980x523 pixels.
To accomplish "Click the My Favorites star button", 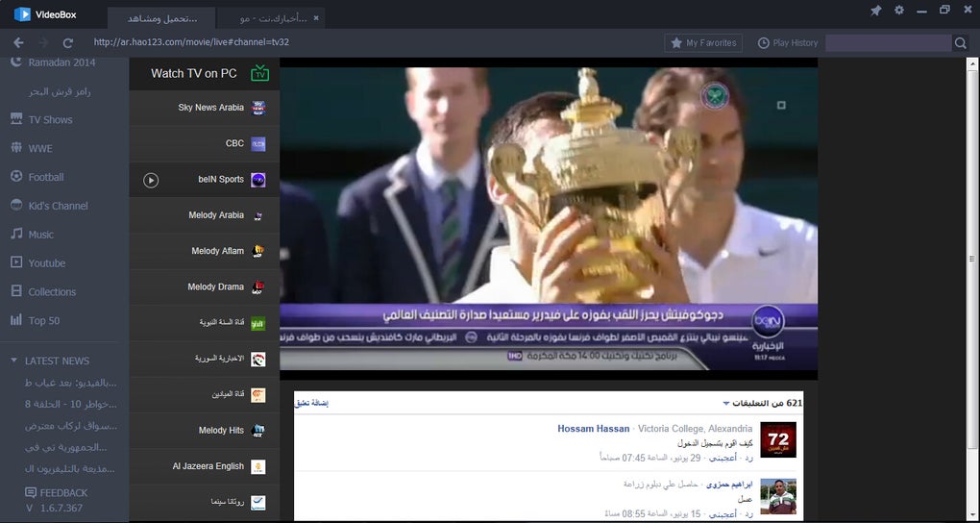I will (703, 42).
